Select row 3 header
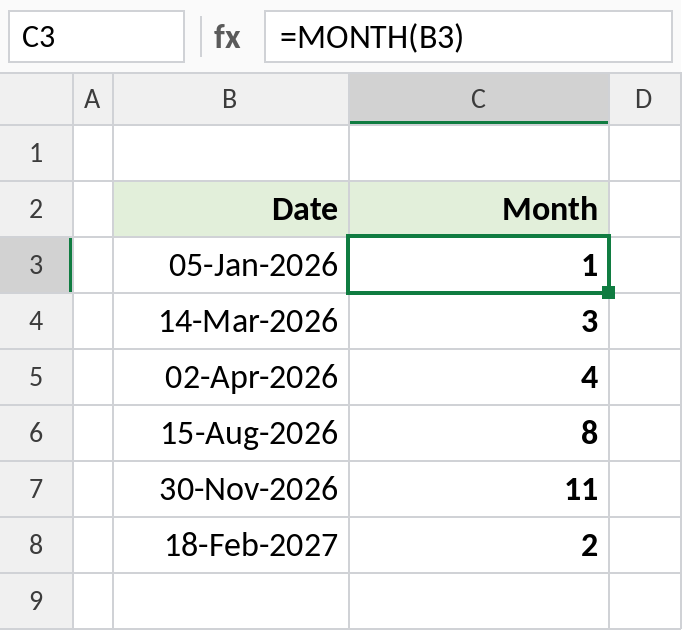Screen dimensions: 682x630 click(x=36, y=265)
